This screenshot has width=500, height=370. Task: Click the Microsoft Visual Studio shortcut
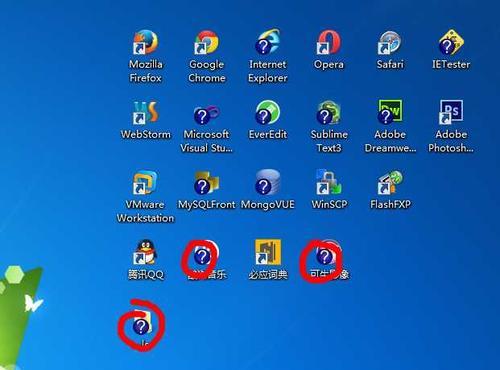[x=207, y=113]
